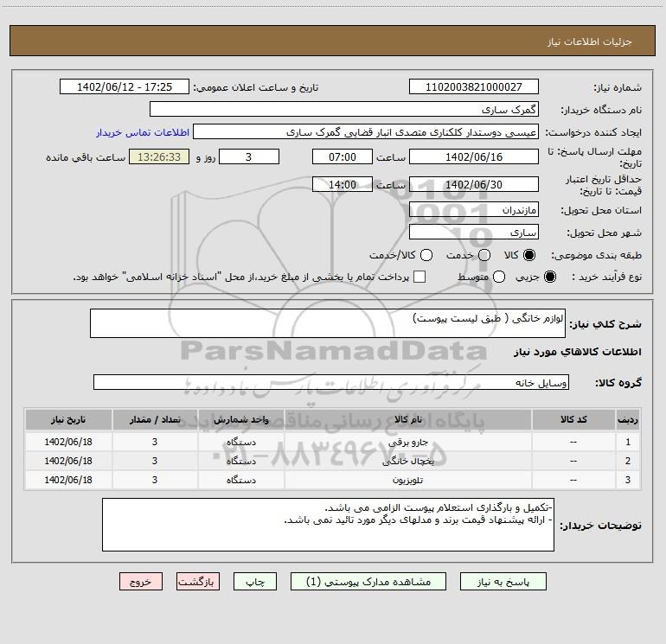Click the چاپ print button
Image resolution: width=666 pixels, height=644 pixels.
tap(255, 582)
